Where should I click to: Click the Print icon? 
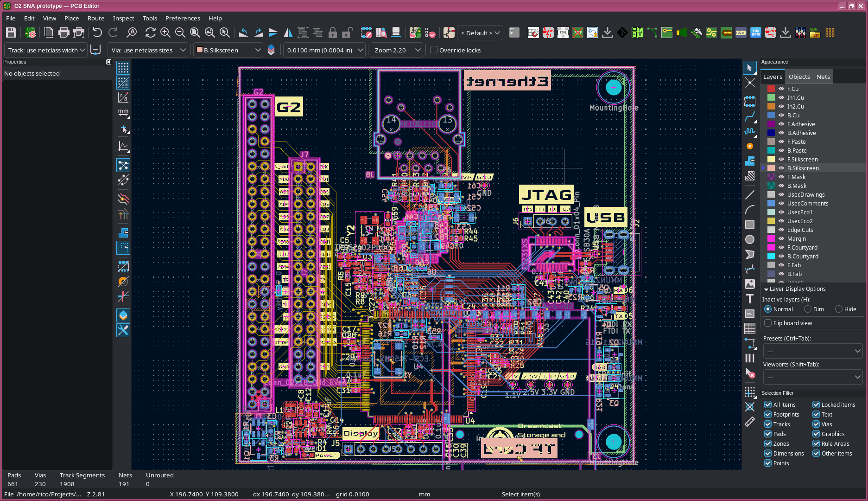[63, 32]
